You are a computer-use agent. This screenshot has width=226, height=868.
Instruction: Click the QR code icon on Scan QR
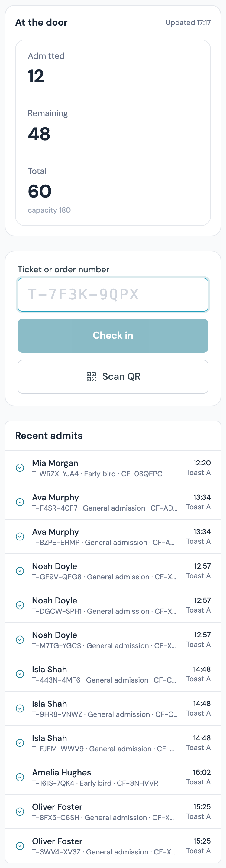pyautogui.click(x=91, y=376)
